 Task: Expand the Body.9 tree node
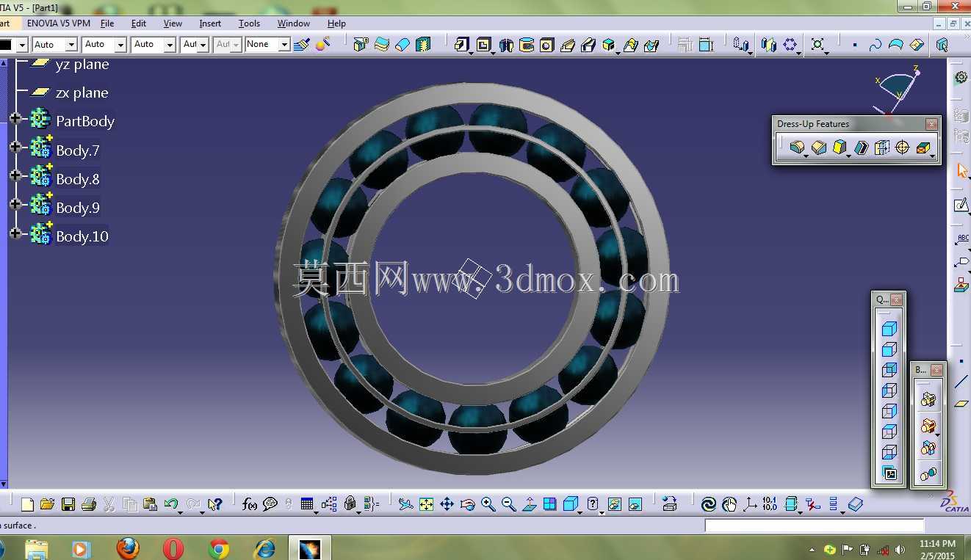tap(15, 204)
